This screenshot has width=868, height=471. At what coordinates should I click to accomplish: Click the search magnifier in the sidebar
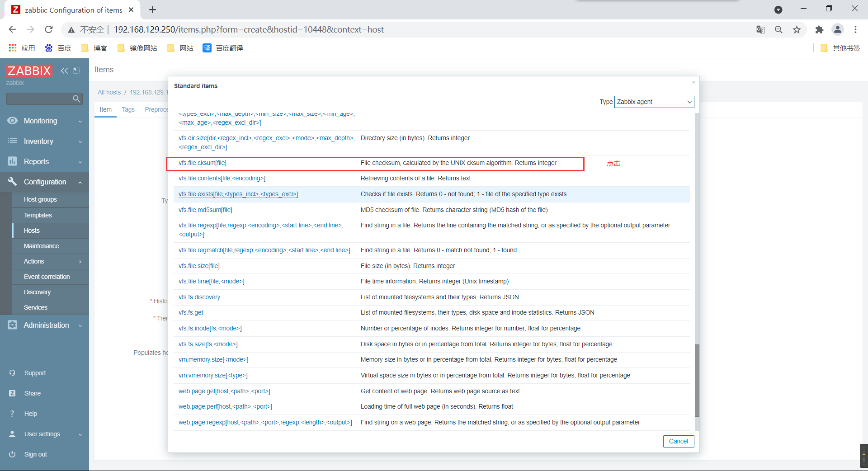coord(76,99)
